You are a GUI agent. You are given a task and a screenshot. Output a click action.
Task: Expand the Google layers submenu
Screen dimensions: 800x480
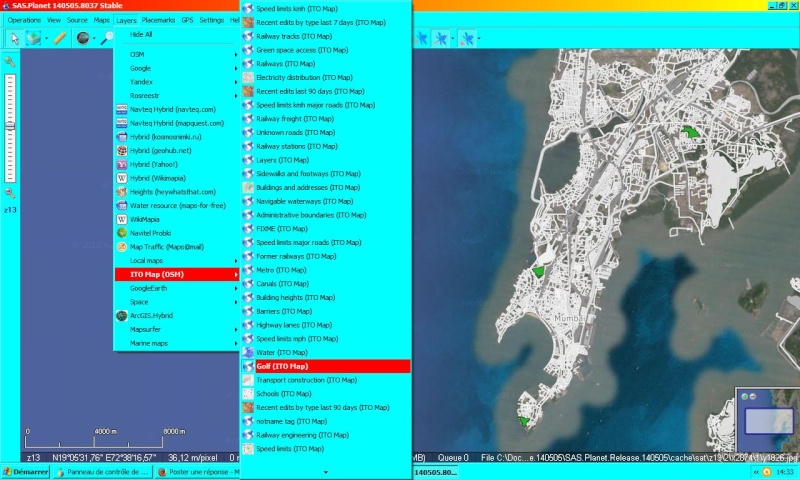177,68
